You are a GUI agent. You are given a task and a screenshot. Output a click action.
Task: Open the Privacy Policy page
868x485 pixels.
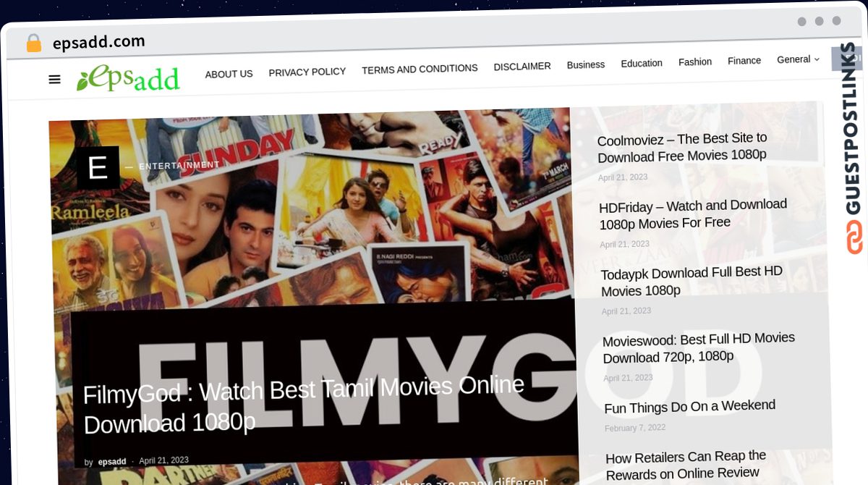coord(307,72)
